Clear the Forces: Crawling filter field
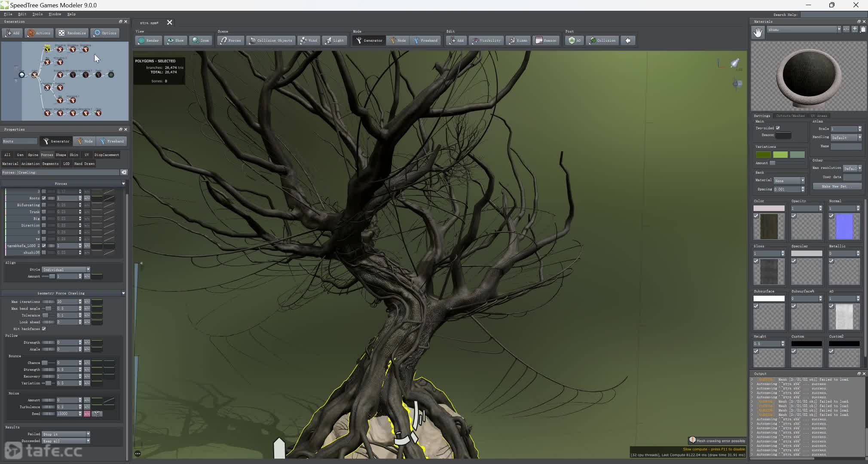 [x=124, y=172]
